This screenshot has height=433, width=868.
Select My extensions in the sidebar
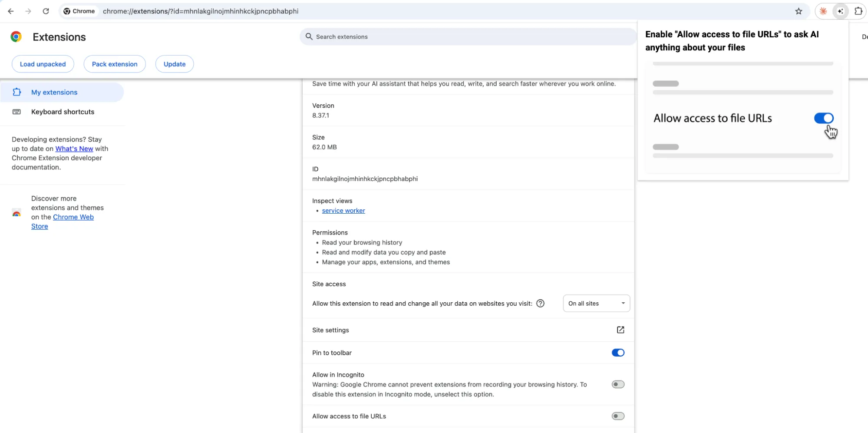click(62, 92)
